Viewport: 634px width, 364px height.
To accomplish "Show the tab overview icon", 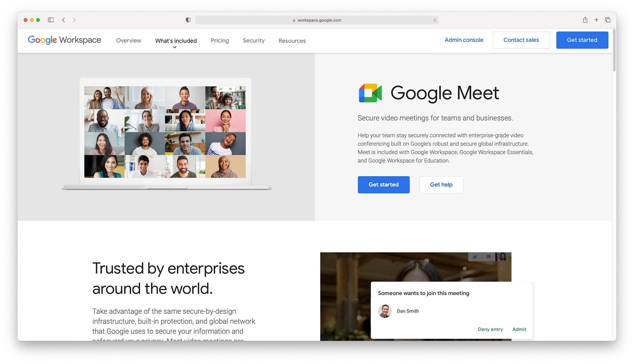I will coord(608,20).
